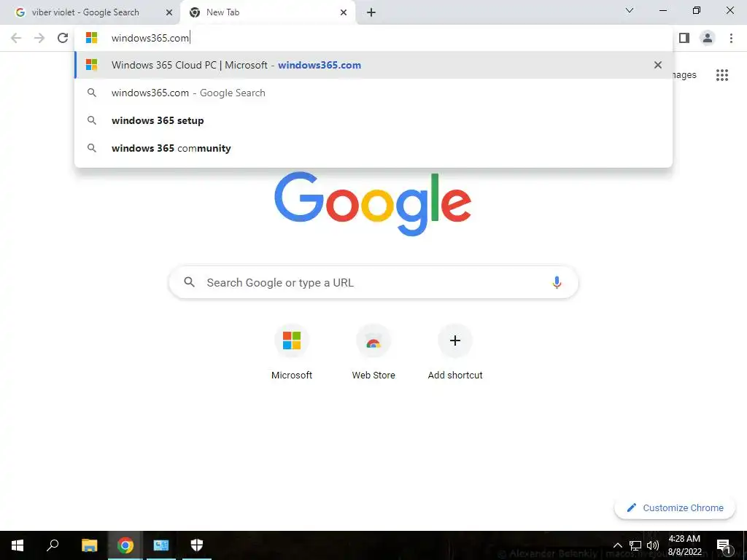Close the New Tab tab
Viewport: 747px width, 560px height.
pyautogui.click(x=344, y=12)
